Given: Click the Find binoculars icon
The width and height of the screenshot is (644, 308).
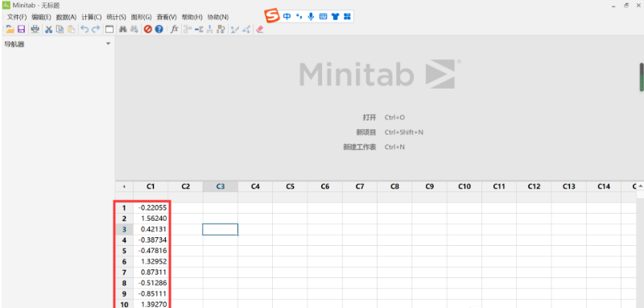Looking at the screenshot, I should 122,29.
